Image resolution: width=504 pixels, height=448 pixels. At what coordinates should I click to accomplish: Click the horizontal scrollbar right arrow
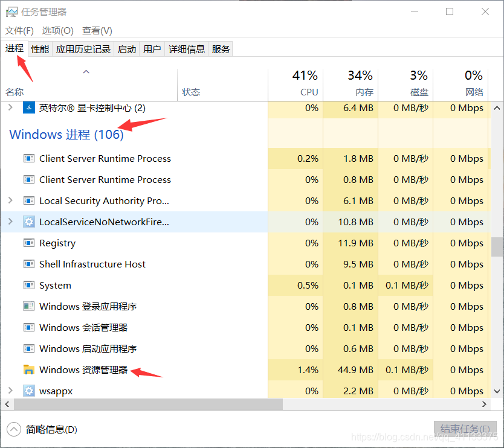[x=485, y=404]
